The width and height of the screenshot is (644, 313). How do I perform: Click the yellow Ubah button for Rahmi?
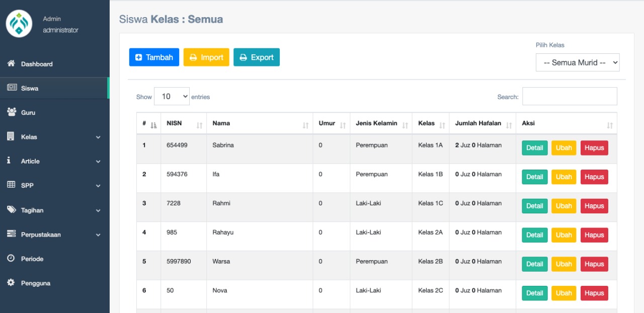pos(563,206)
